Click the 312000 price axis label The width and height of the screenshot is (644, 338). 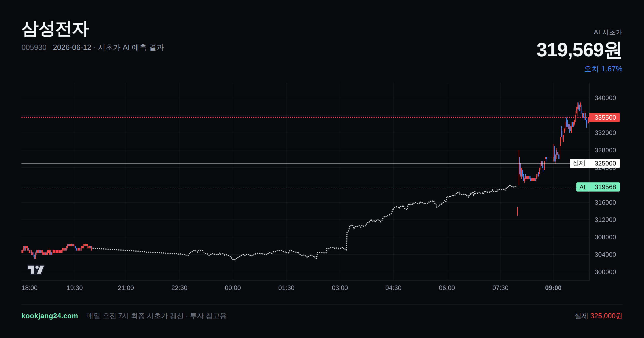pos(605,220)
